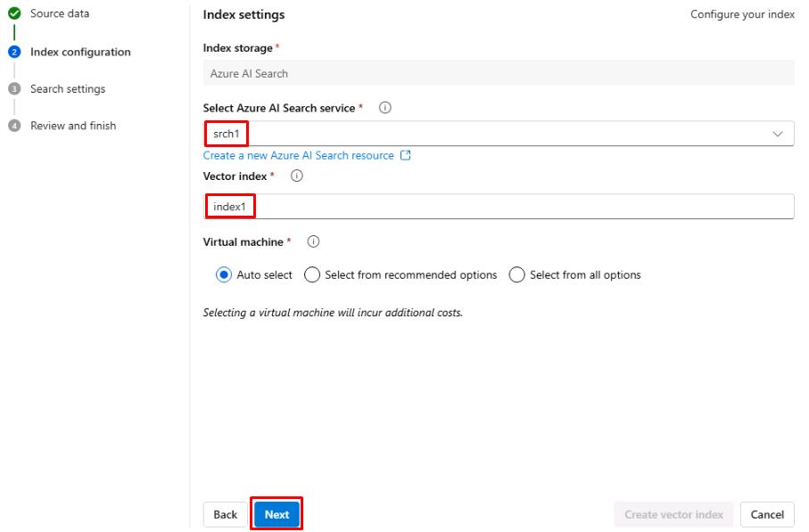Click the green checkmark beside Source data

(14, 14)
